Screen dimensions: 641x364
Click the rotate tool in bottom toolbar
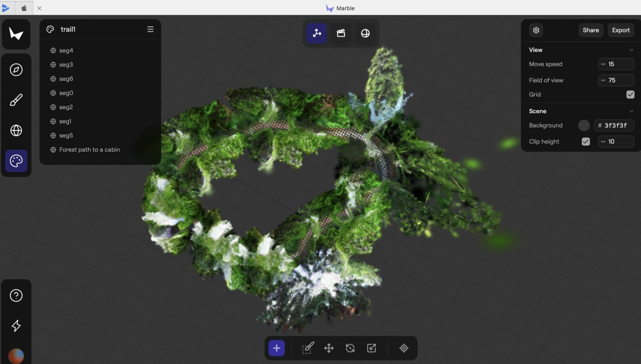[x=350, y=348]
